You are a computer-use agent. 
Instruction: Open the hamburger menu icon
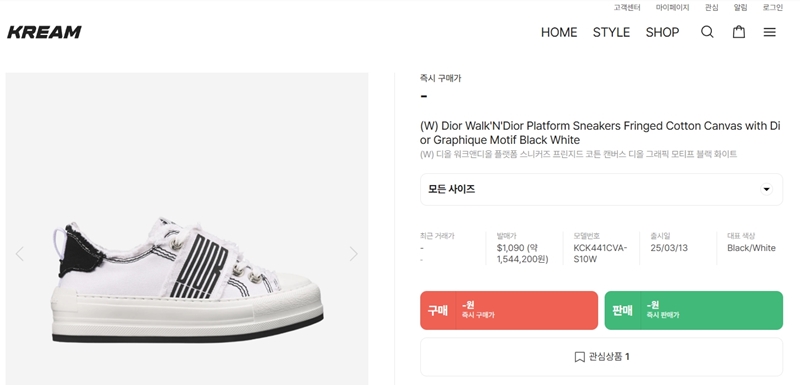769,32
